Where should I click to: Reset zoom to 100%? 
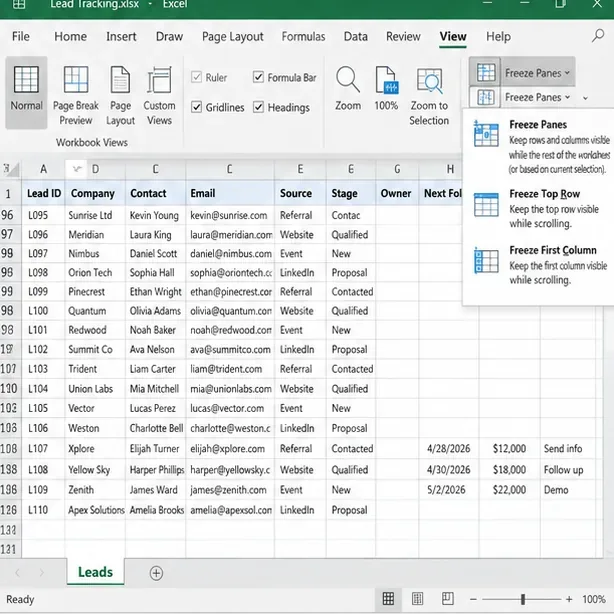[x=386, y=88]
